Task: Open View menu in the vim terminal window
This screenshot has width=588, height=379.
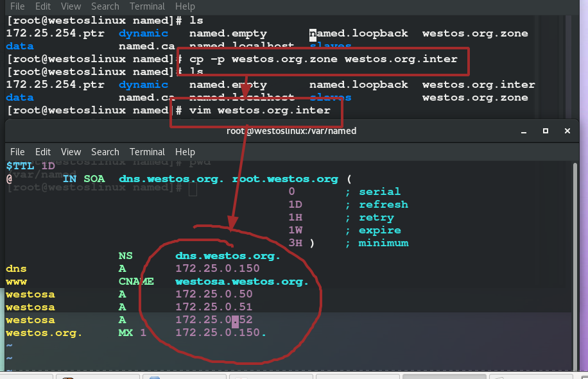Action: (x=71, y=152)
